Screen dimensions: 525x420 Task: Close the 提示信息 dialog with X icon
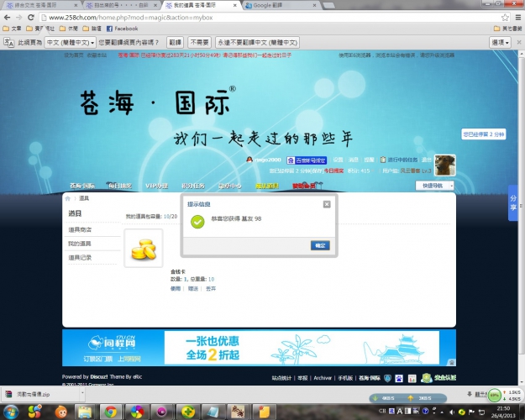tap(327, 203)
